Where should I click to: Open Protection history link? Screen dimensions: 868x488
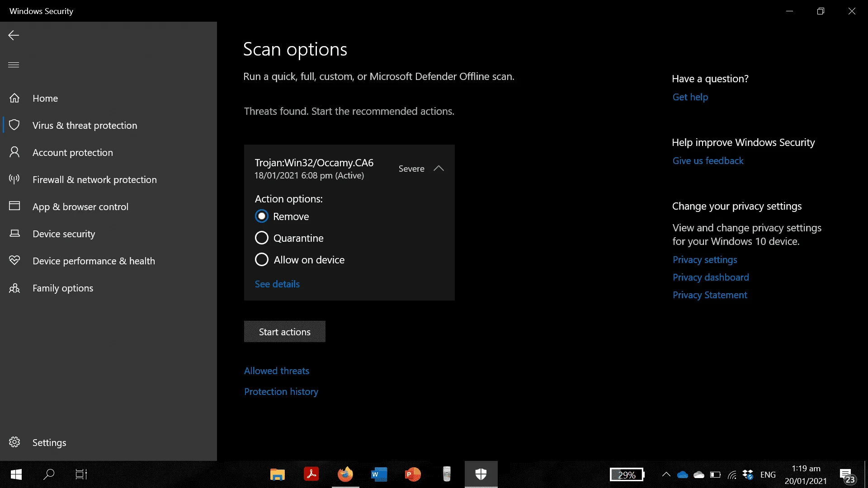tap(281, 391)
